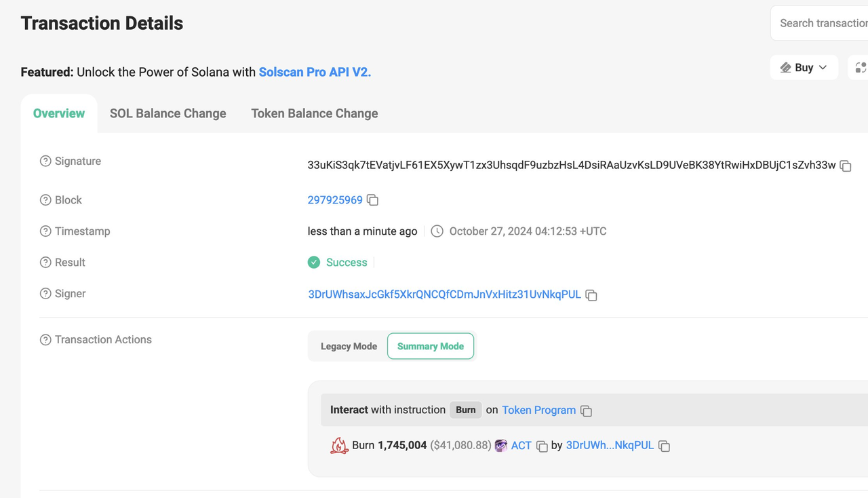Switch to Token Balance Change tab
The width and height of the screenshot is (868, 498).
[315, 113]
